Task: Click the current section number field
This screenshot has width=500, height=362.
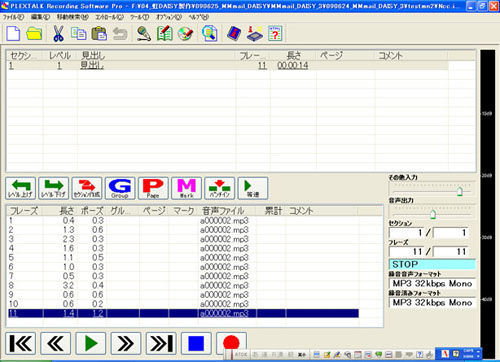Action: pos(406,232)
